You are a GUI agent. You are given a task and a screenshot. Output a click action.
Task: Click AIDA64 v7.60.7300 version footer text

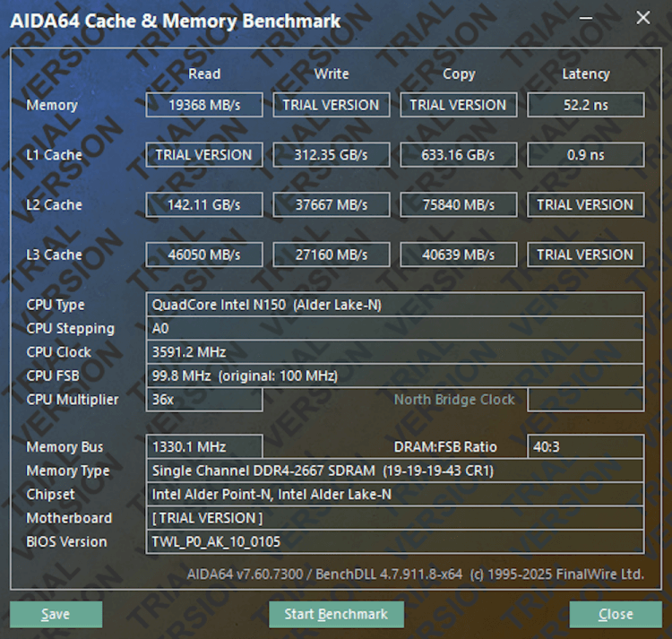coord(415,574)
